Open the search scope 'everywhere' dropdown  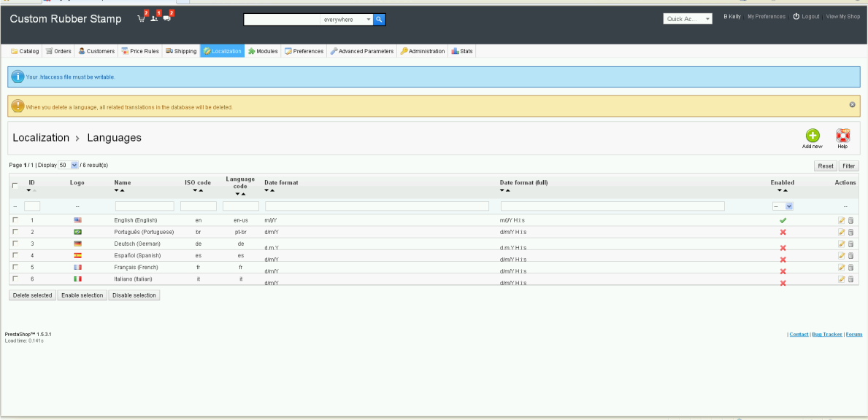click(347, 20)
